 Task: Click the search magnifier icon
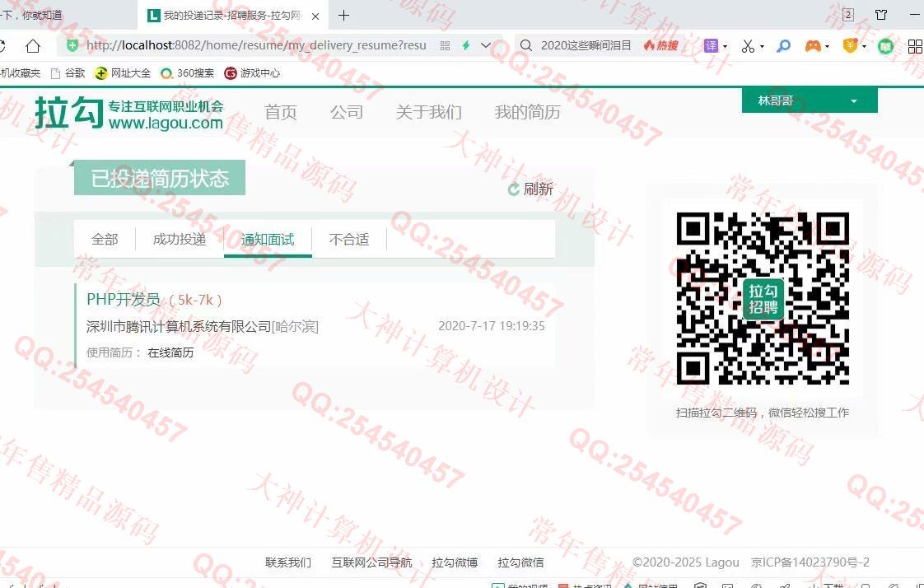(x=526, y=45)
